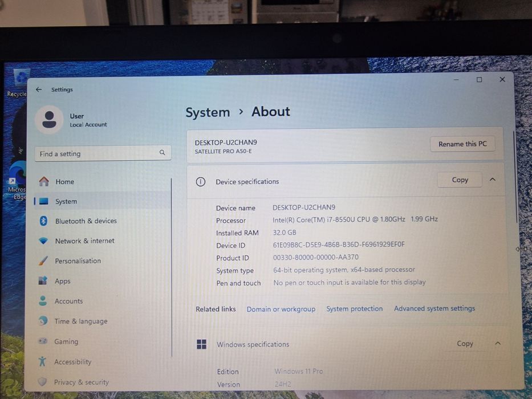532x399 pixels.
Task: Maximize the Settings window
Action: tap(479, 79)
